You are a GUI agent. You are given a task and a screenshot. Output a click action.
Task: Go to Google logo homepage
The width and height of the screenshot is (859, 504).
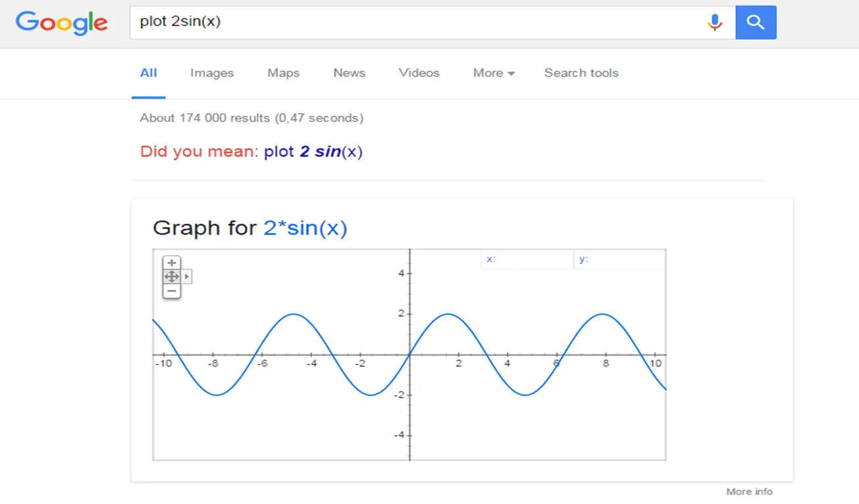point(62,23)
